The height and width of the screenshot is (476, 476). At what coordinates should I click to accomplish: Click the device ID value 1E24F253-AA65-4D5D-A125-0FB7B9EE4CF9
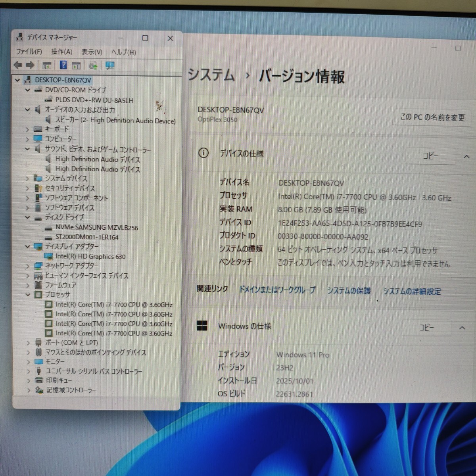(350, 224)
